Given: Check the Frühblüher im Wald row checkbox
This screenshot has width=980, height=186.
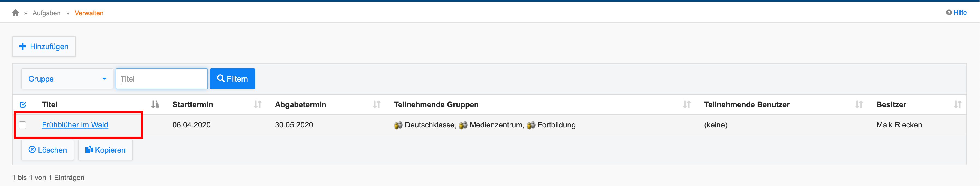Looking at the screenshot, I should tap(22, 125).
